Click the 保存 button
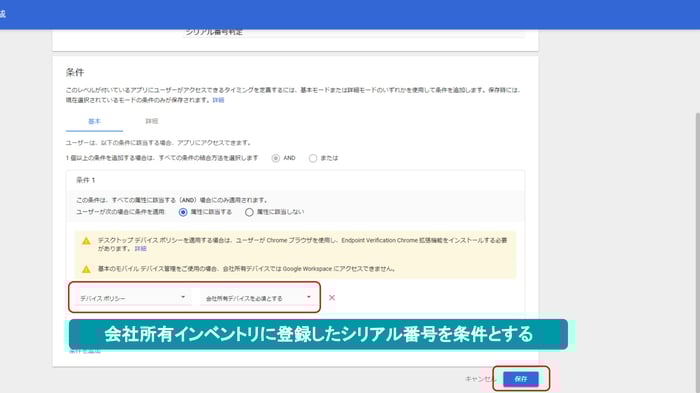Screen dimensions: 700x393 click(x=521, y=379)
